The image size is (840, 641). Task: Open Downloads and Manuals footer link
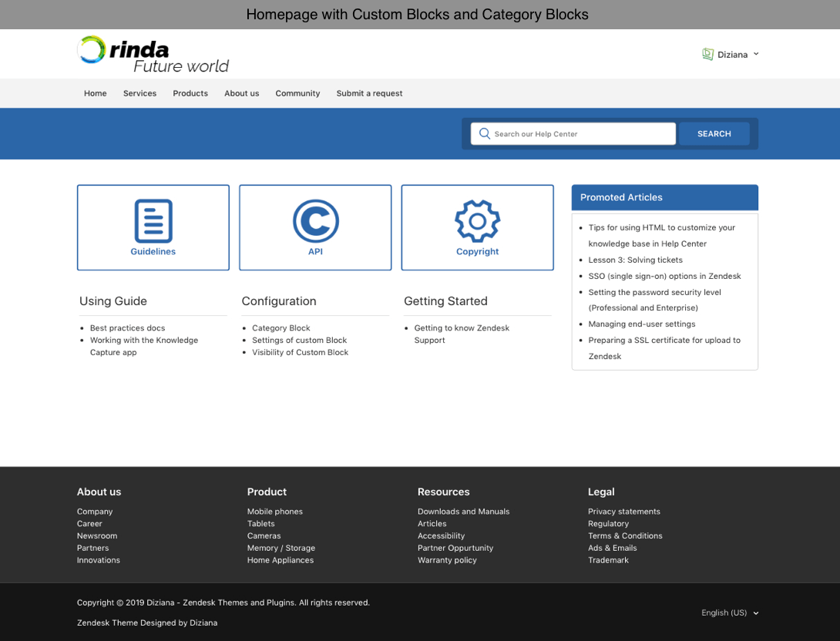click(x=463, y=512)
